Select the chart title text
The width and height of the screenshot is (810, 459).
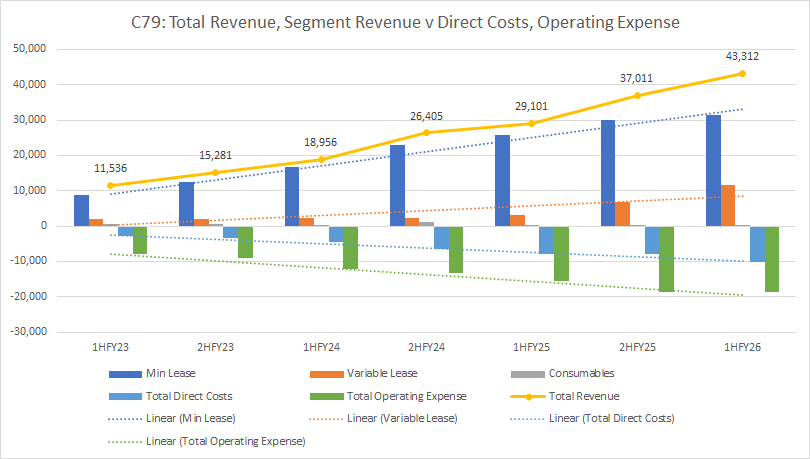pos(404,23)
